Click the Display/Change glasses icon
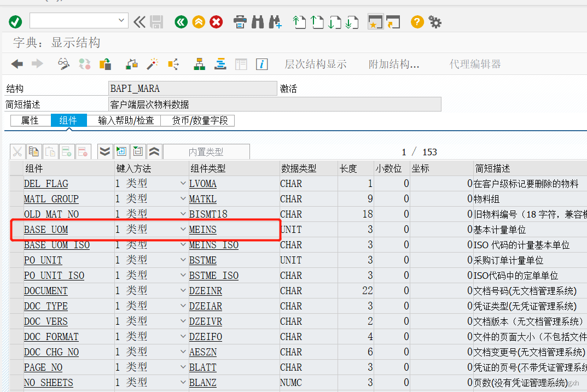 point(63,64)
